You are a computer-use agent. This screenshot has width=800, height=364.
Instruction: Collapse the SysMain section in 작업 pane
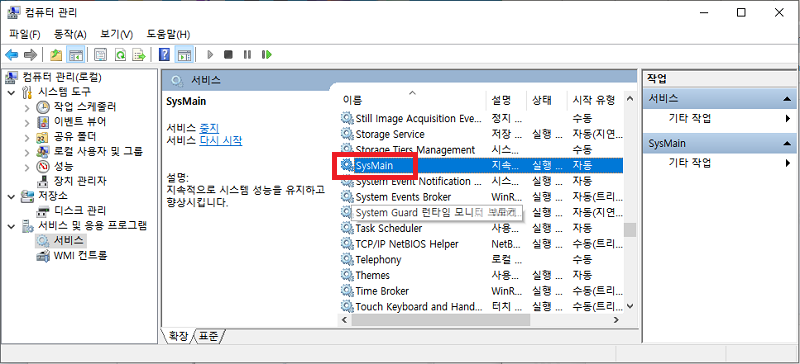point(786,144)
